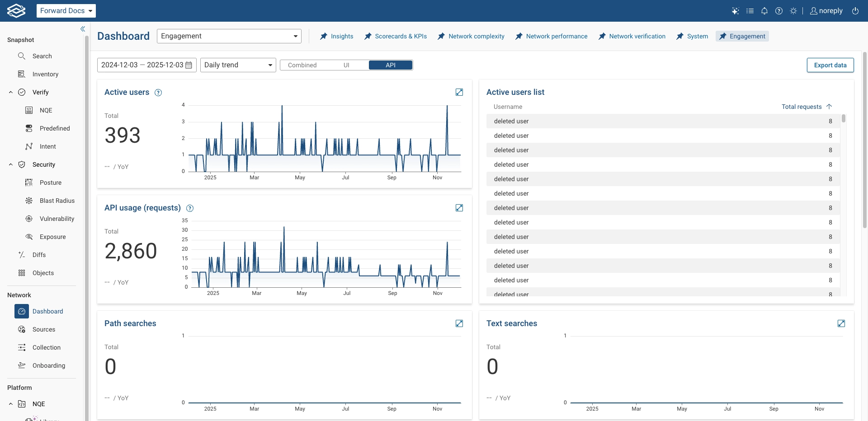Navigate to the Sources page
868x421 pixels.
[x=43, y=329]
